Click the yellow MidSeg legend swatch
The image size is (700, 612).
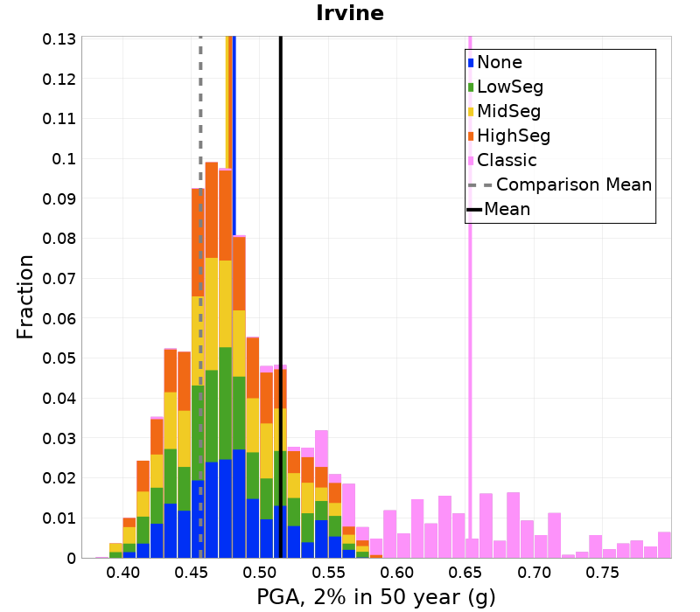(471, 112)
